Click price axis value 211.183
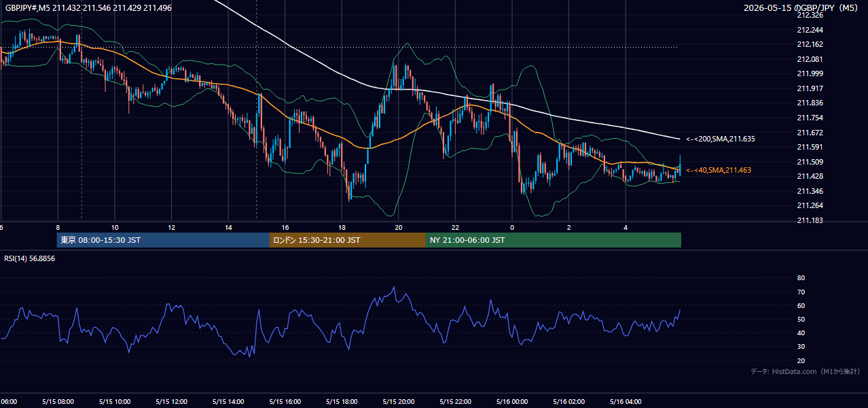The width and height of the screenshot is (868, 408). tap(809, 220)
